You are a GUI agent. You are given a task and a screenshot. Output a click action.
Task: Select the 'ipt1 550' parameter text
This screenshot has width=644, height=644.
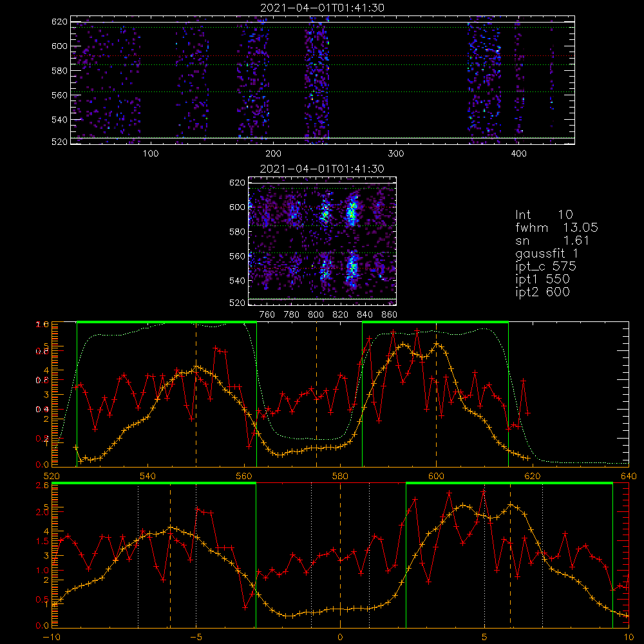click(x=542, y=279)
